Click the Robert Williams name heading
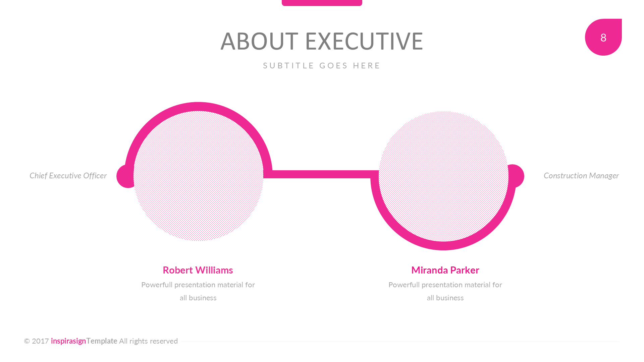Image resolution: width=644 pixels, height=362 pixels. 198,270
